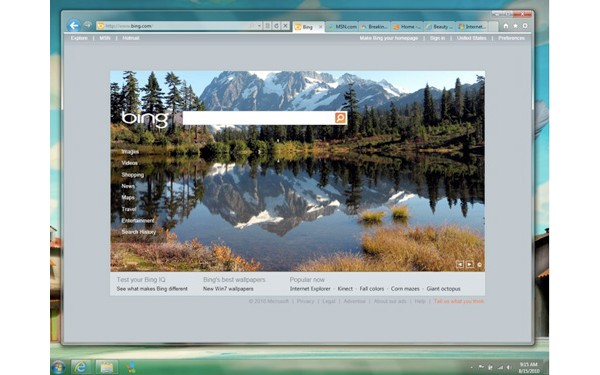
Task: Open Shopping search category
Action: pos(133,175)
